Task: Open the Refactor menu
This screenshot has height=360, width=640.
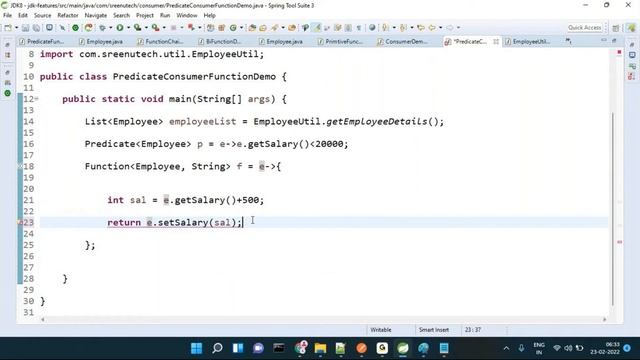Action: (x=68, y=16)
